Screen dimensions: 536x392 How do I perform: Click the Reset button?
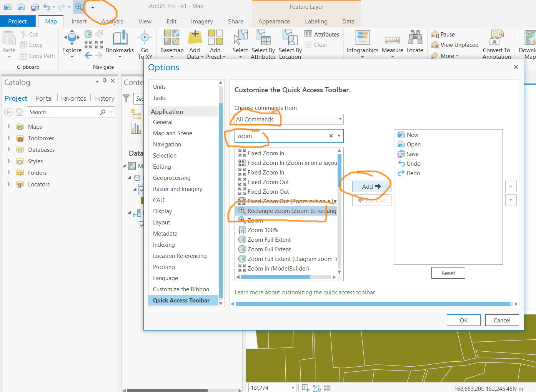(448, 273)
